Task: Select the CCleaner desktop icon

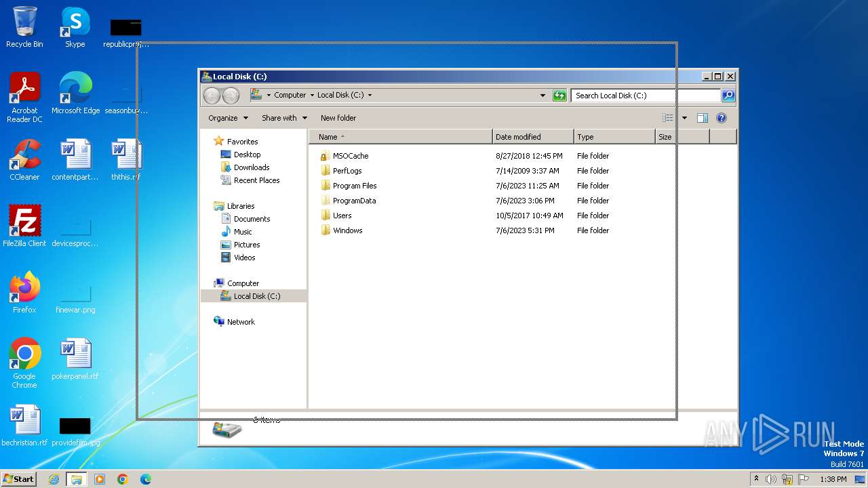Action: (x=24, y=160)
